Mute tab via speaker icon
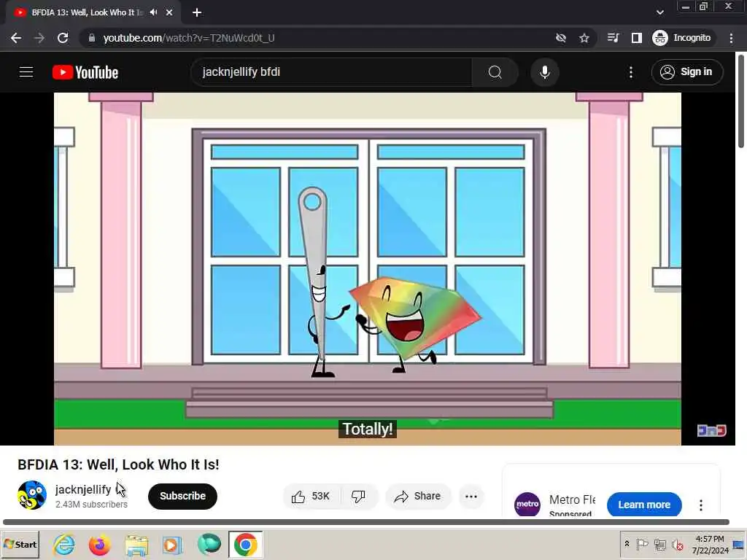The image size is (747, 560). coord(153,12)
